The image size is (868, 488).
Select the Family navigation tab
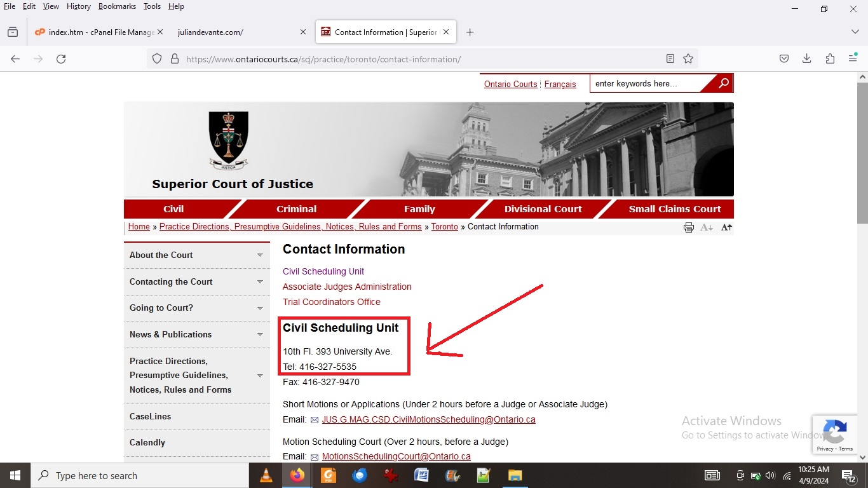click(x=419, y=209)
